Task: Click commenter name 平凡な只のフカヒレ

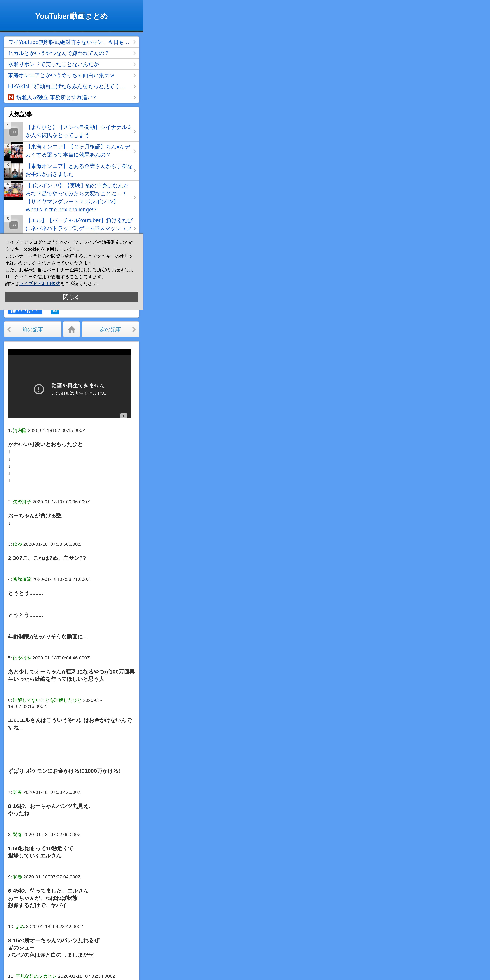Action: (36, 976)
